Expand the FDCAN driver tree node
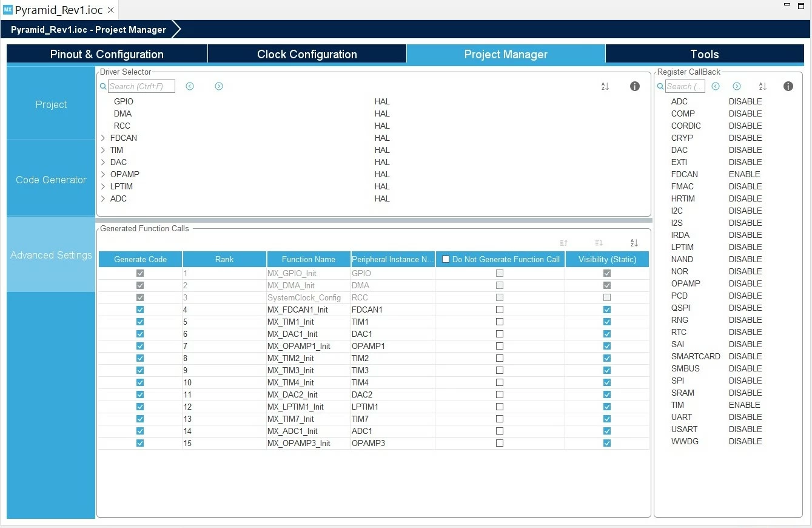The width and height of the screenshot is (812, 528). click(x=103, y=138)
